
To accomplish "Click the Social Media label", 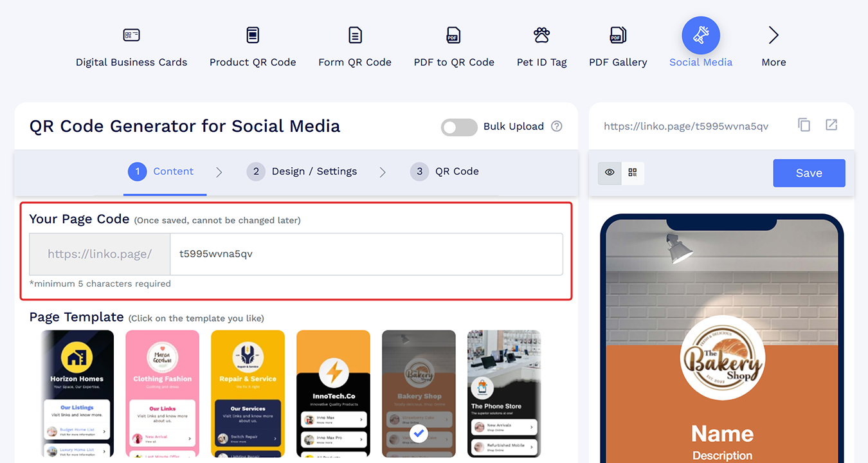I will [x=701, y=62].
